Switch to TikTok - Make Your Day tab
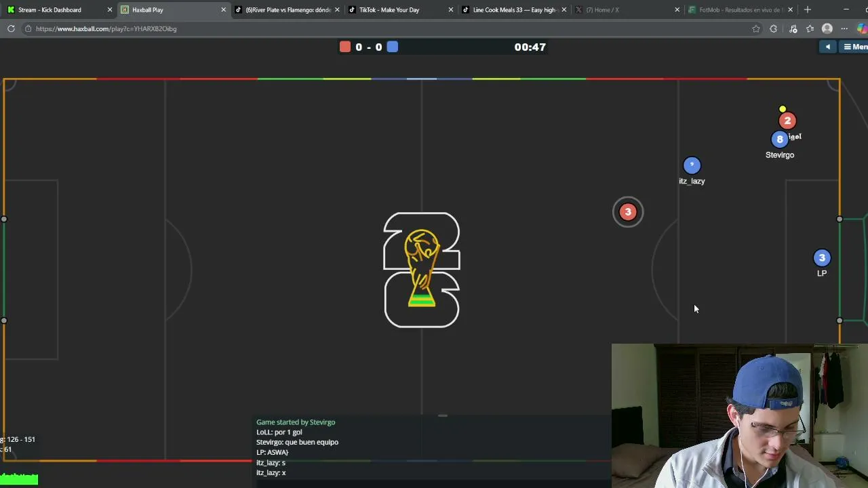 pos(399,9)
